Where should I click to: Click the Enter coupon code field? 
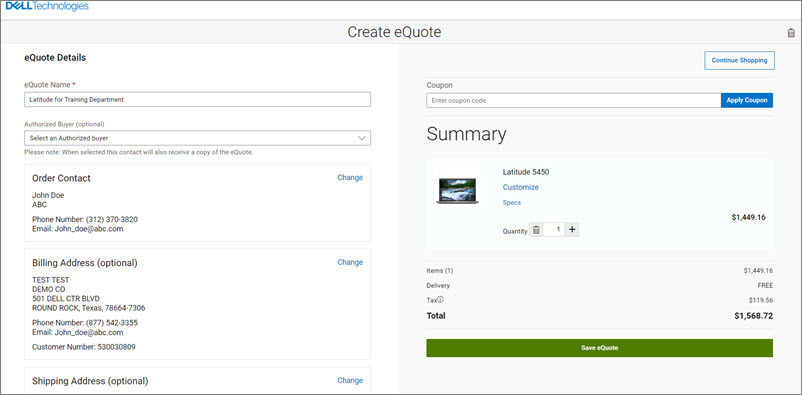click(573, 100)
